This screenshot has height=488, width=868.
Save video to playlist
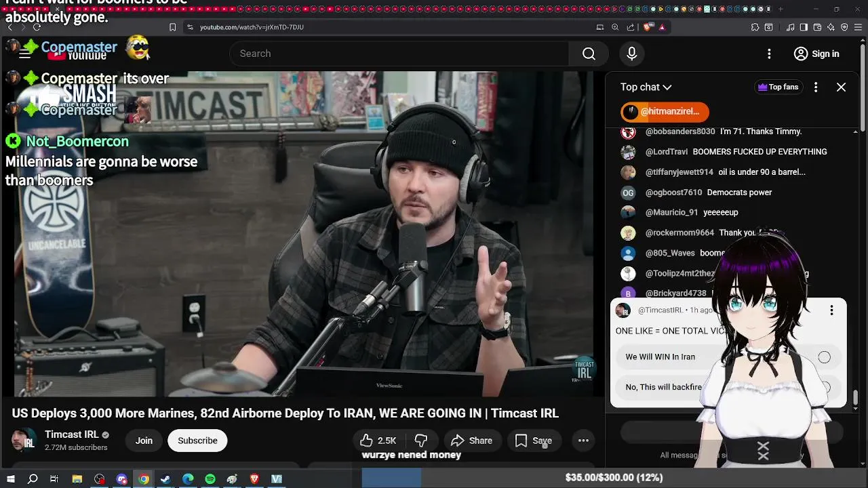(534, 441)
